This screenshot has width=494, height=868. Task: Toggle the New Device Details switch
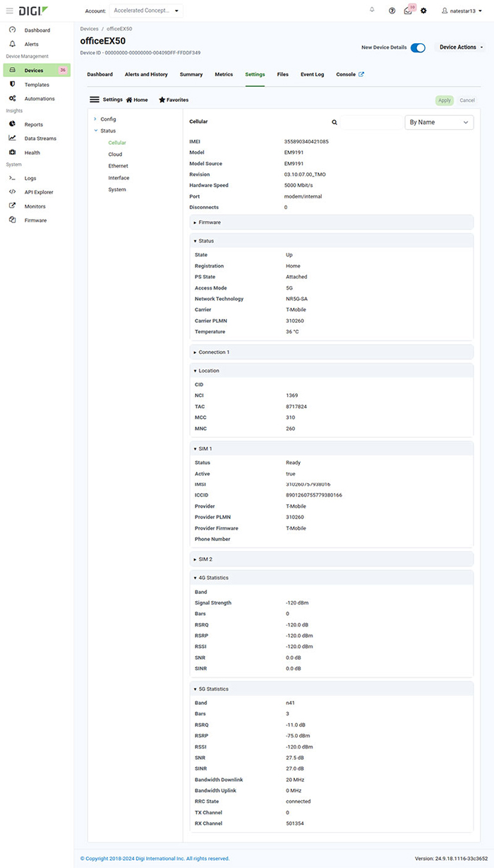coord(418,47)
